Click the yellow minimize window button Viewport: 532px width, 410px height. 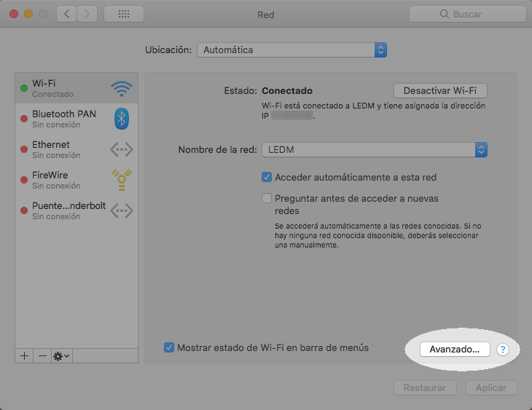click(28, 14)
